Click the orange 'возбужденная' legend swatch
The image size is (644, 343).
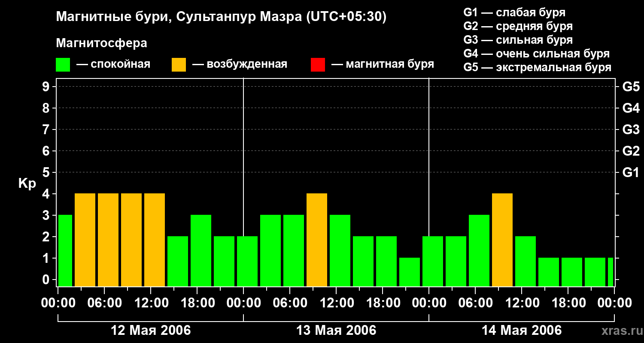(x=179, y=65)
